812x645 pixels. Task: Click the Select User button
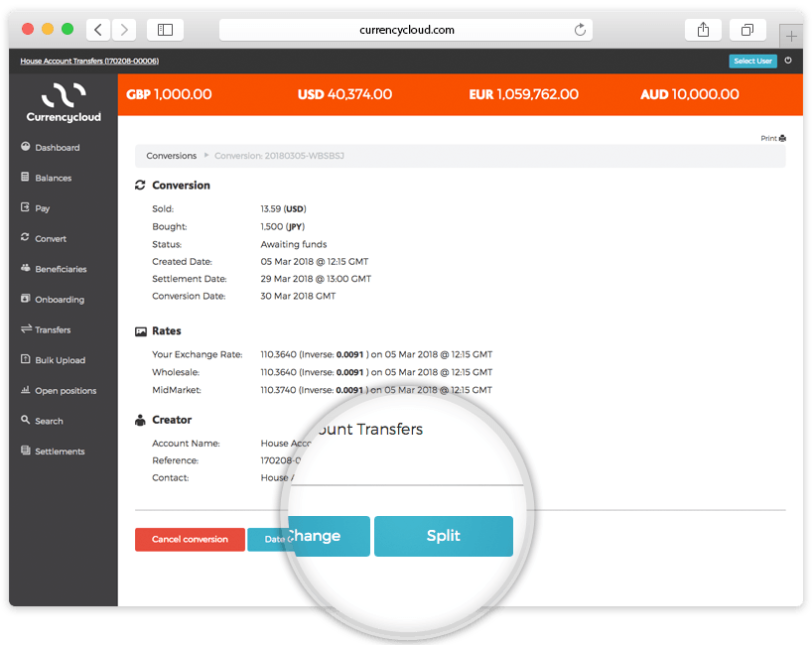pos(753,62)
